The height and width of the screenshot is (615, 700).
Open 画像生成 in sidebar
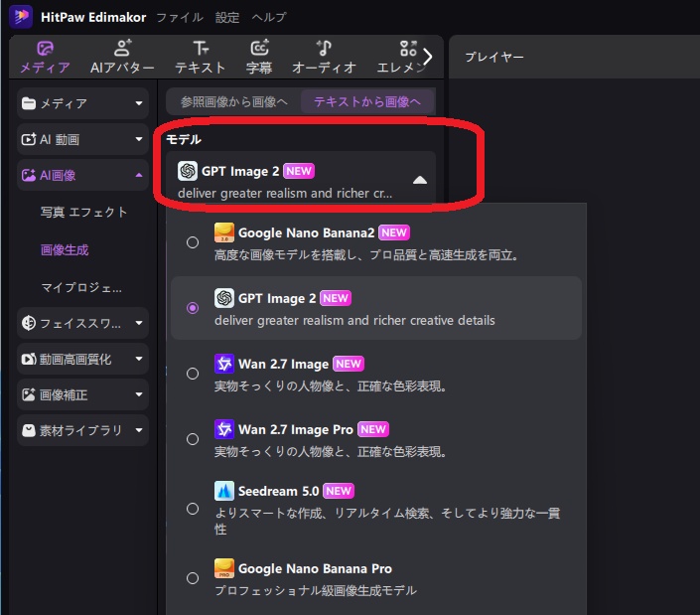(65, 249)
